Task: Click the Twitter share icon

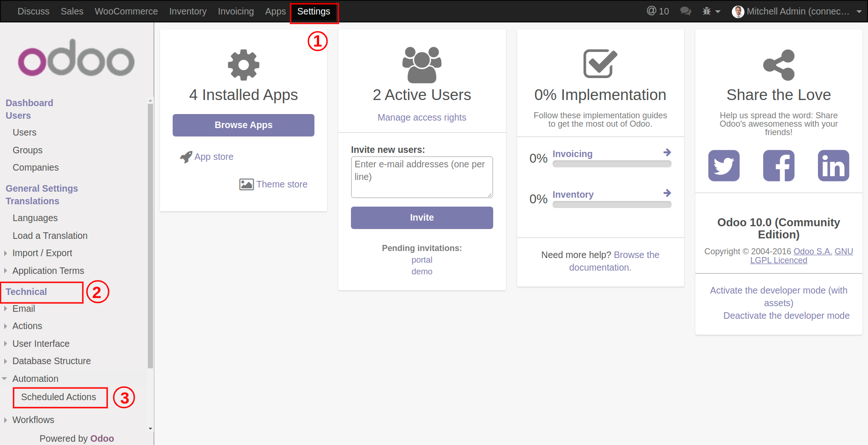Action: click(x=723, y=165)
